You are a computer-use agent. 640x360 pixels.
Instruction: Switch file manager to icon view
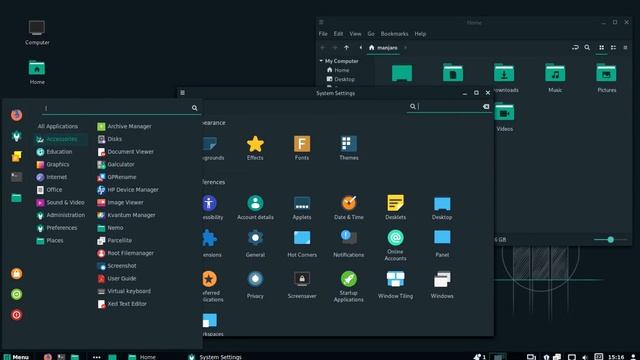pyautogui.click(x=601, y=48)
